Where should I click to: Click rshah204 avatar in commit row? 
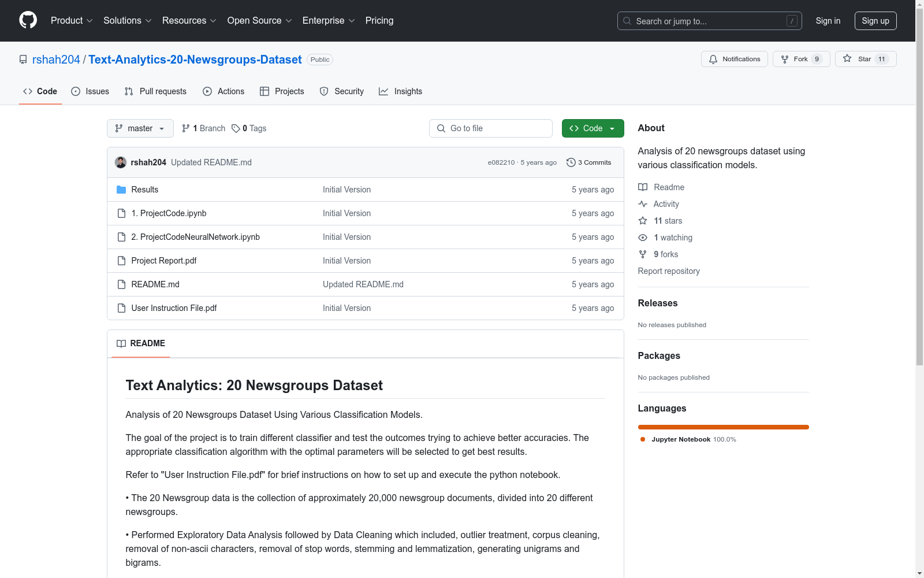[x=121, y=162]
